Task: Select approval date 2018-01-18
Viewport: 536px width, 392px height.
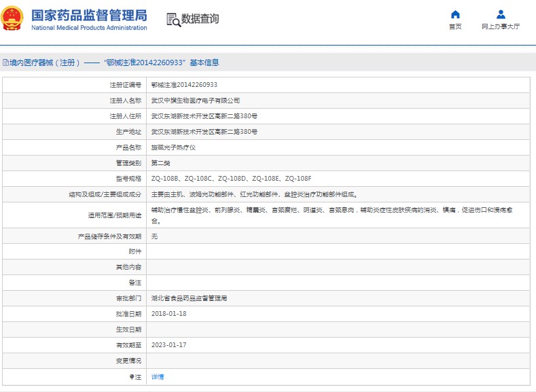Action: click(169, 314)
